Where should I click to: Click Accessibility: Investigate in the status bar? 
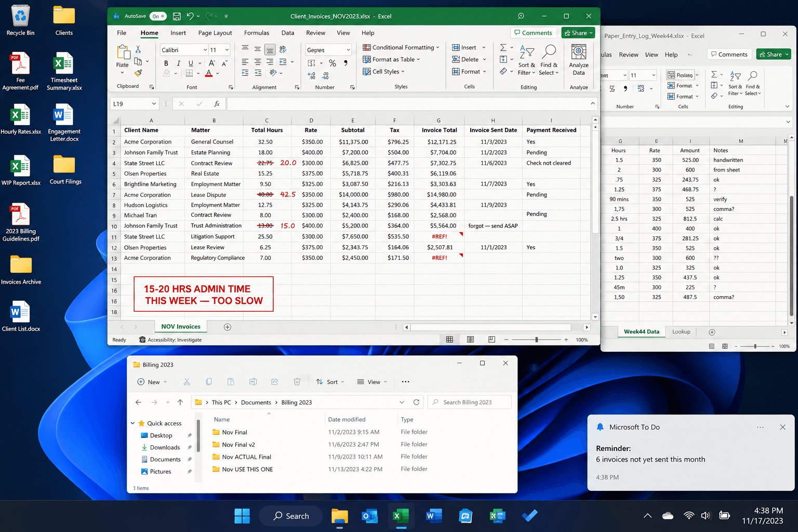coord(170,340)
